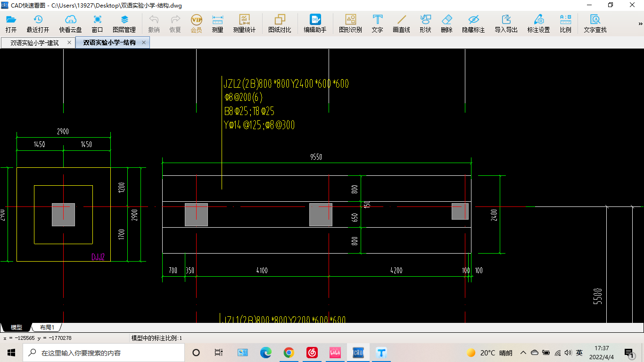Switch to 双语实验小学-建筑 tab
Screen dimensions: 644x362
tap(34, 42)
